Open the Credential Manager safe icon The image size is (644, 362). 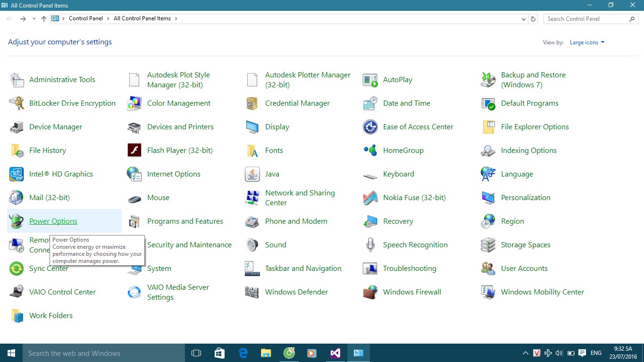[252, 103]
